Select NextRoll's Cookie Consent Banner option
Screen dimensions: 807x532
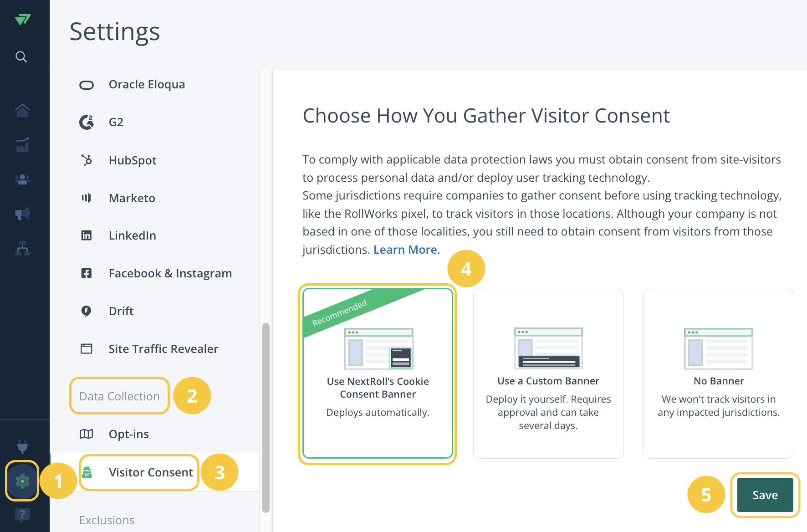pos(378,373)
